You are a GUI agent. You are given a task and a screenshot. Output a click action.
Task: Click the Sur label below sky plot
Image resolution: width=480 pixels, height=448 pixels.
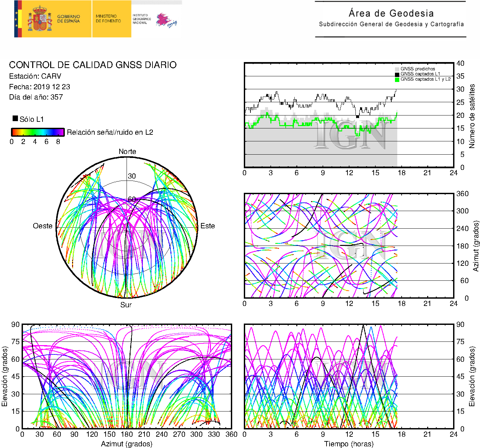point(126,305)
